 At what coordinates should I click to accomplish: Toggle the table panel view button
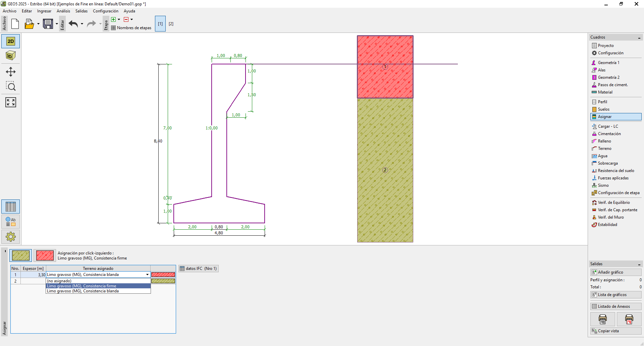click(x=11, y=207)
